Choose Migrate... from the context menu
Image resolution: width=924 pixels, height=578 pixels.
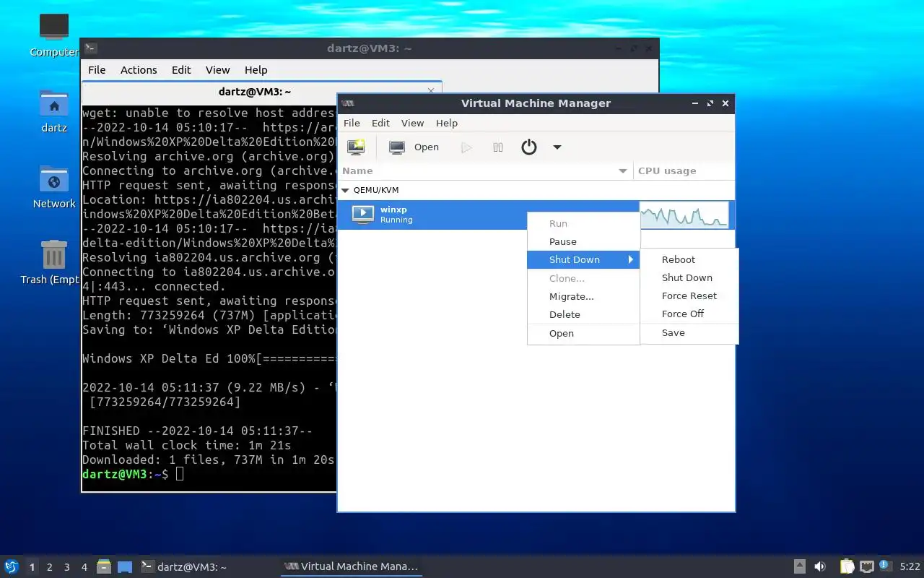point(583,297)
